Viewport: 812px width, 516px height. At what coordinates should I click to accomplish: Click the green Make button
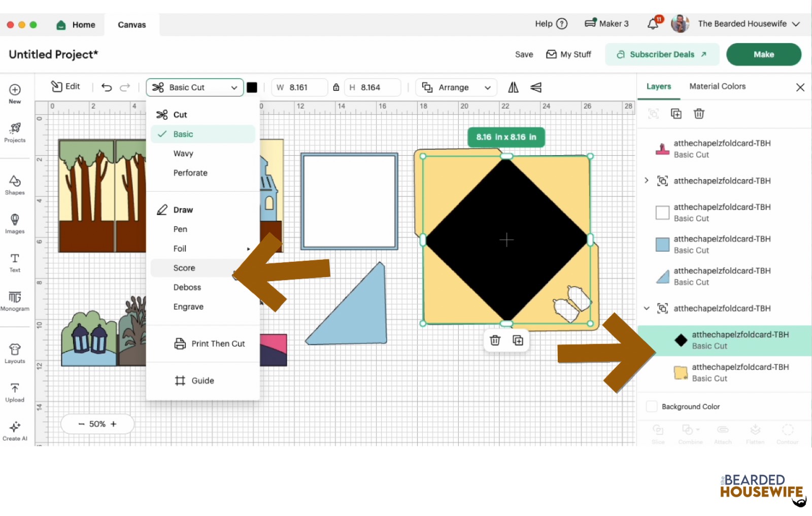(x=763, y=54)
